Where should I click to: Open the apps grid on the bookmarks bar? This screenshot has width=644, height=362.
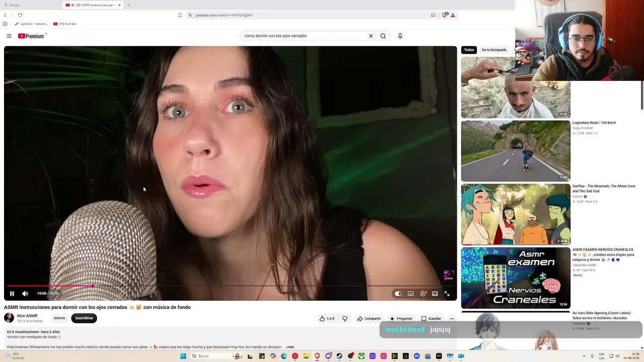5,24
